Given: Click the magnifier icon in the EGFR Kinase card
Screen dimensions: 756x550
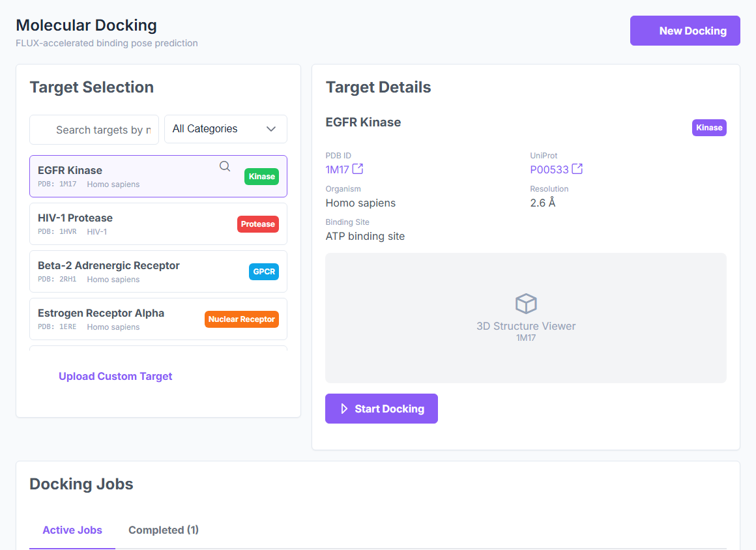Looking at the screenshot, I should [x=225, y=166].
